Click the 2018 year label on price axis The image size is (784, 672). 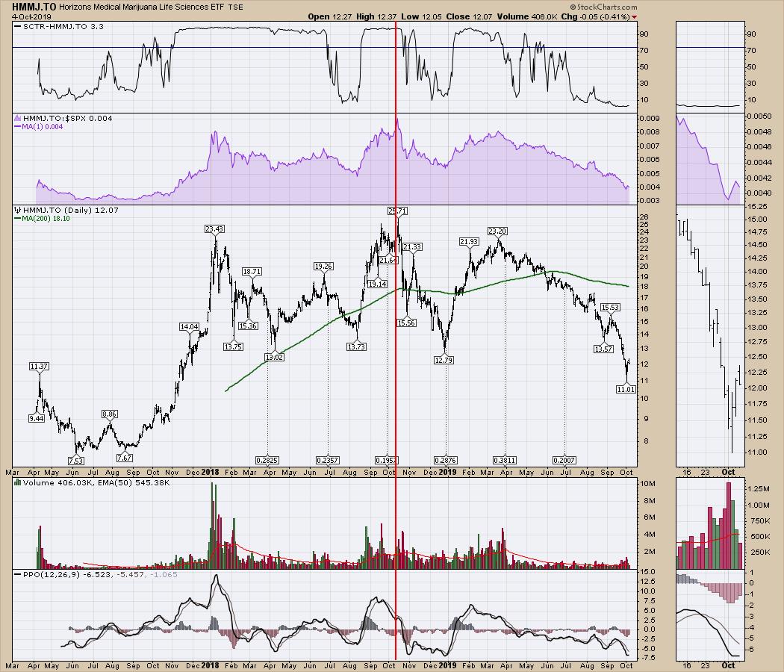(x=211, y=472)
